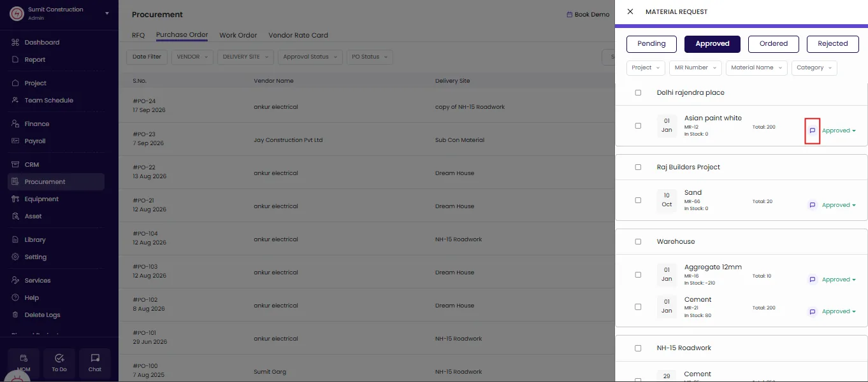The height and width of the screenshot is (382, 868).
Task: Check the Warehouse group checkbox
Action: (x=638, y=242)
